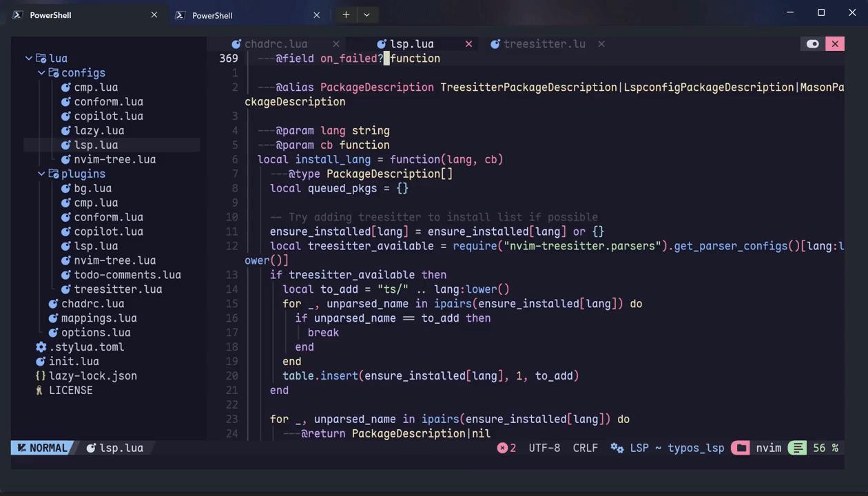Click the typos_lsp statusline entry
The height and width of the screenshot is (496, 868).
tap(696, 448)
